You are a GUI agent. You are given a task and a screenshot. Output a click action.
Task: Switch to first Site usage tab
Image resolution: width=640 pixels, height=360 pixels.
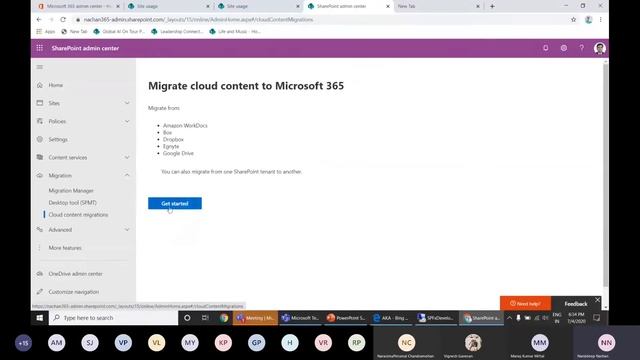pyautogui.click(x=167, y=7)
